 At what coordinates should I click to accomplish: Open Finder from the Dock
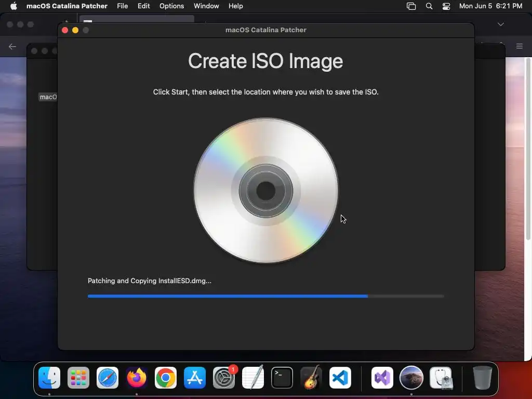(49, 378)
